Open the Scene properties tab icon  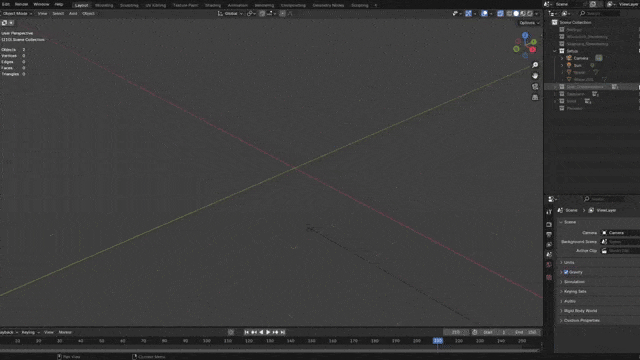pos(549,254)
